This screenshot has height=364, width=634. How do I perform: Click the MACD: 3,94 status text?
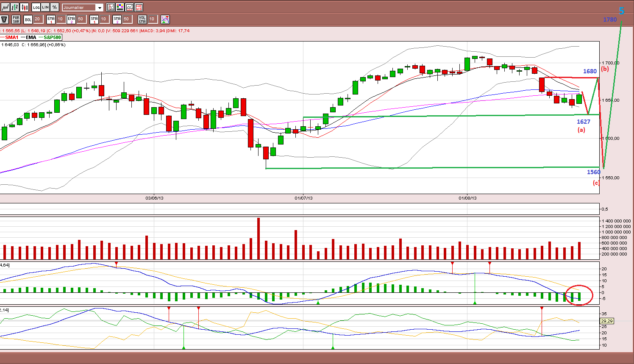pyautogui.click(x=153, y=31)
